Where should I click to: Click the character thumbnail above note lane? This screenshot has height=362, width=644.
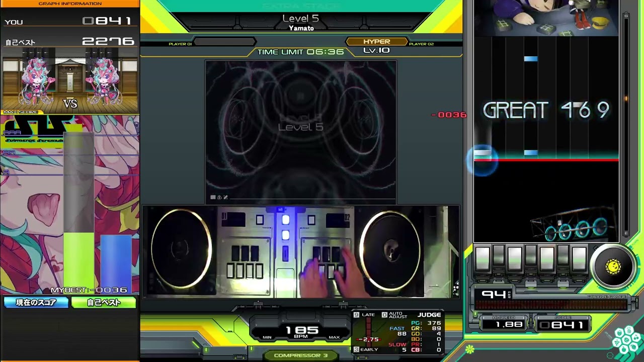[546, 18]
